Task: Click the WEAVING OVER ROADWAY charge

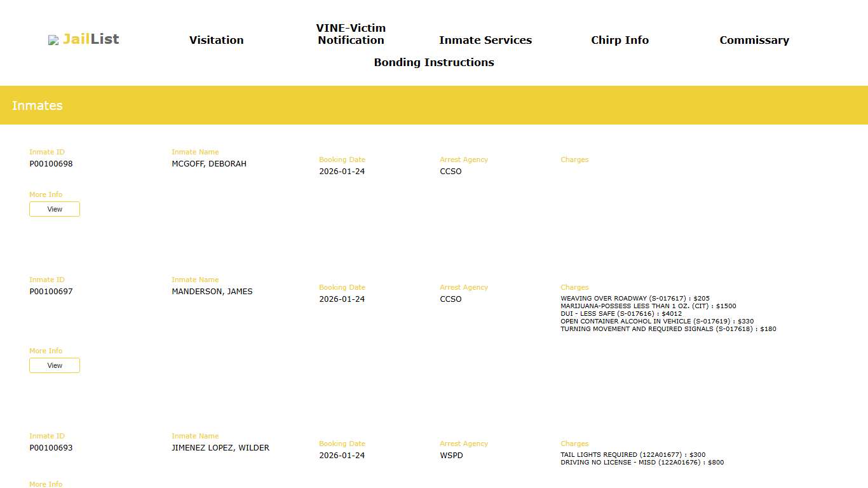Action: tap(635, 299)
